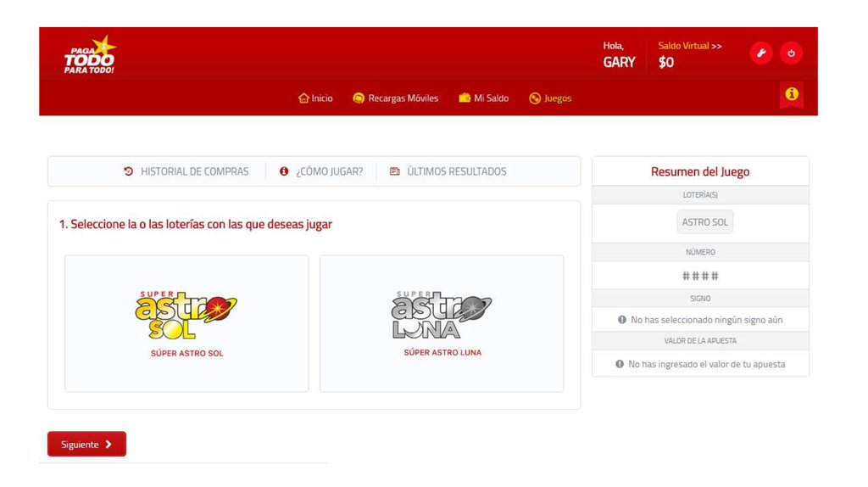Click the info icon beside ¿Cómo Jugar?

click(x=284, y=171)
